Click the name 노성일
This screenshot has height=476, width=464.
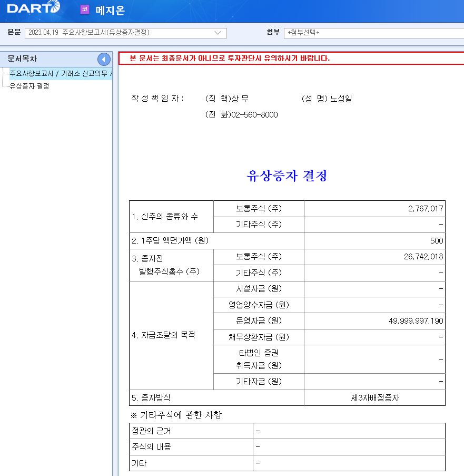click(x=341, y=99)
